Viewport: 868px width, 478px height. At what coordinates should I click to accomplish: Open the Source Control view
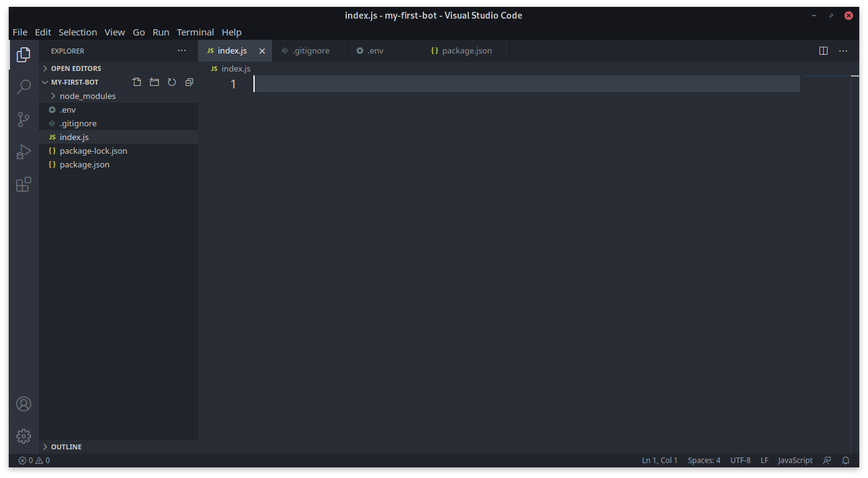click(x=24, y=119)
